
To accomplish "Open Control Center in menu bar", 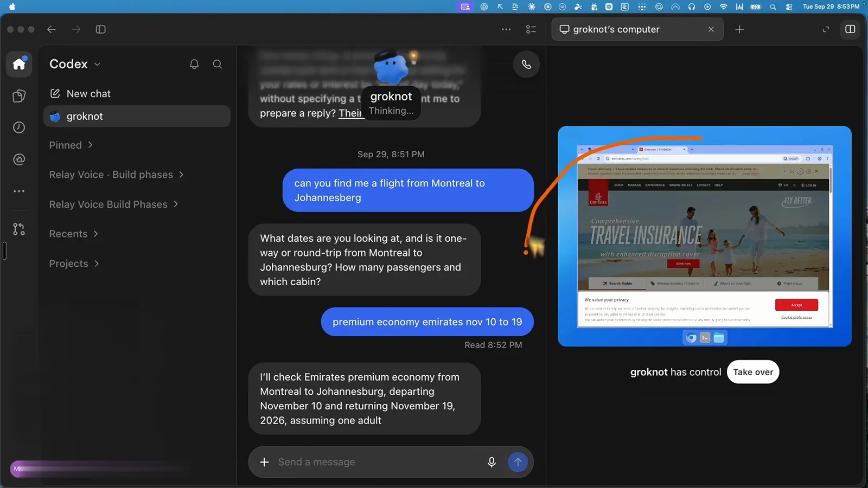I will (789, 7).
